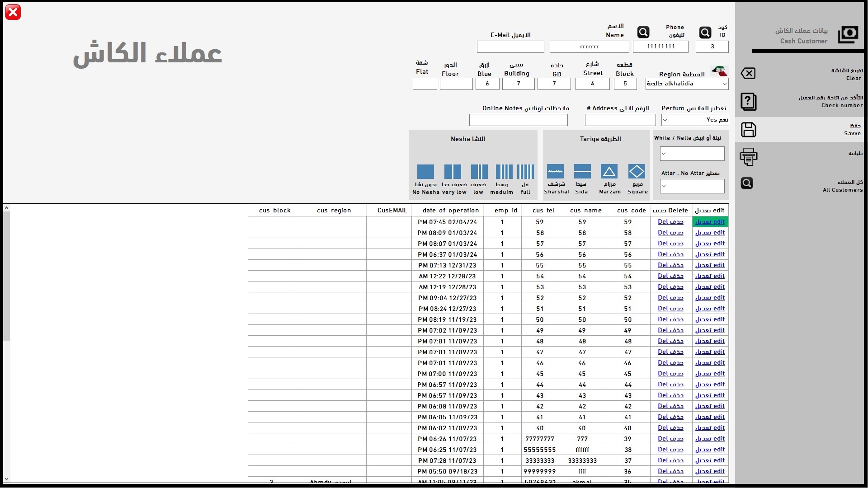The image size is (868, 488).
Task: Click the Clear screen icon
Action: [x=748, y=73]
